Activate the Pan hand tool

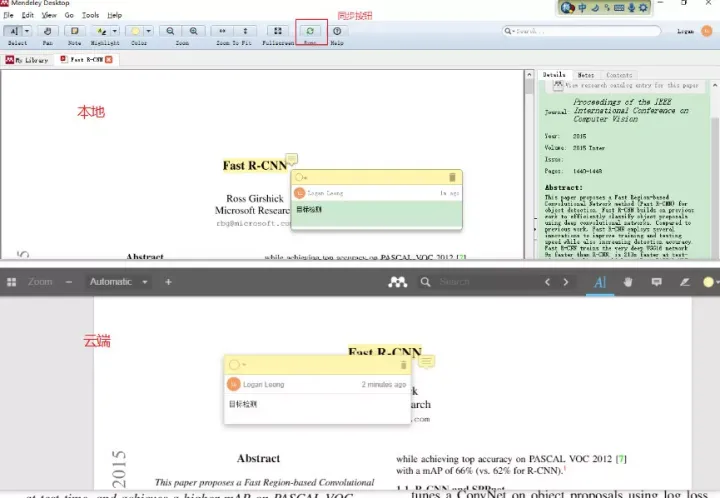click(47, 31)
